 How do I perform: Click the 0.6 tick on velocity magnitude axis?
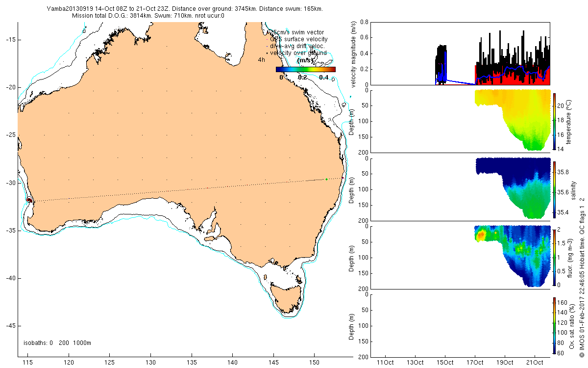(x=364, y=38)
